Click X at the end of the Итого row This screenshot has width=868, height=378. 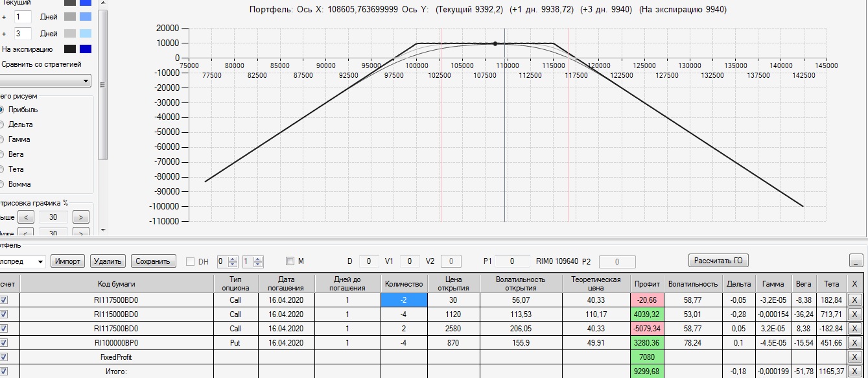pos(856,372)
